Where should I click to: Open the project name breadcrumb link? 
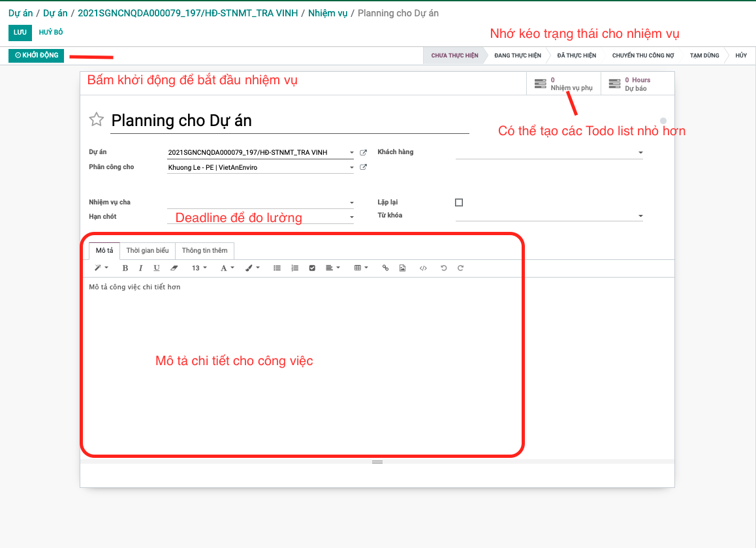pyautogui.click(x=187, y=13)
